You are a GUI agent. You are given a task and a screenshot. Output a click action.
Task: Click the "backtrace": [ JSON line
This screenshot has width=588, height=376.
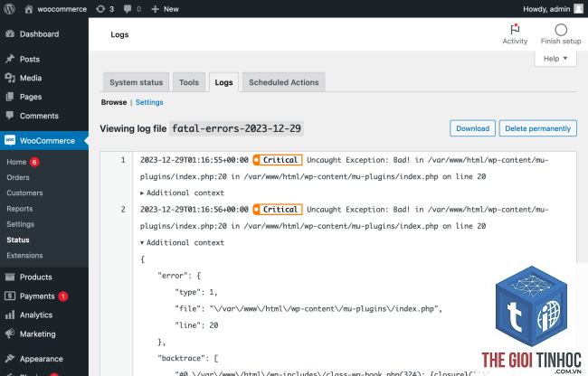(x=188, y=358)
